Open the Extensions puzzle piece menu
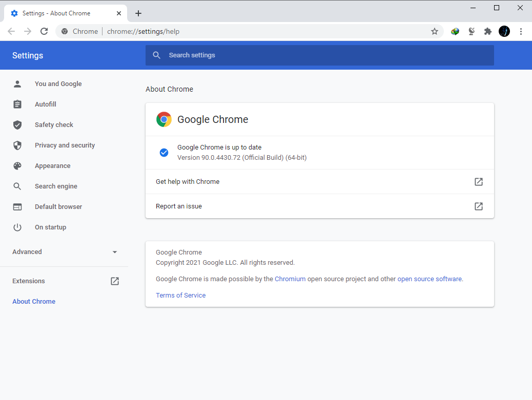Screen dimensions: 532x400 [x=487, y=32]
